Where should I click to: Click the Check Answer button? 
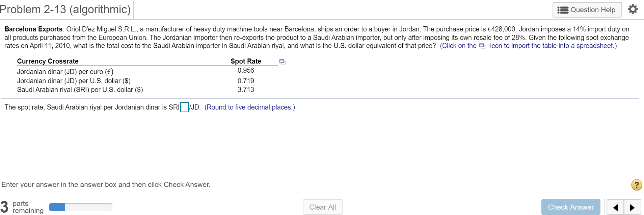point(571,207)
